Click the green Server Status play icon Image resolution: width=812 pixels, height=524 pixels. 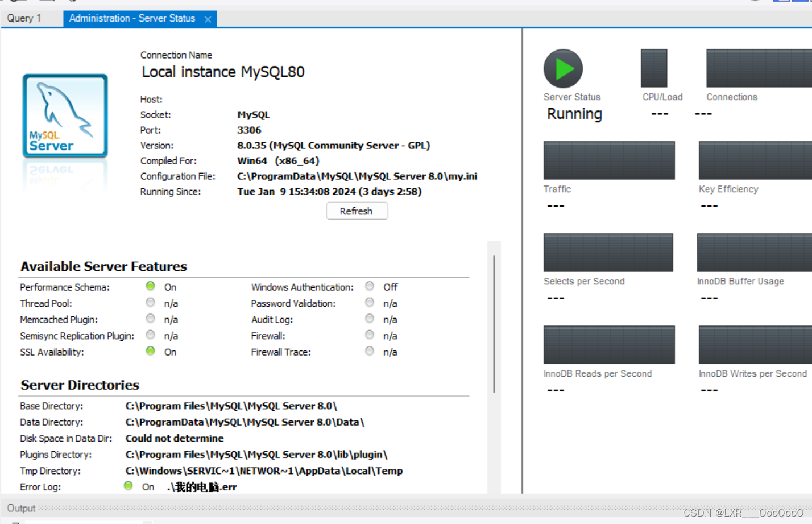click(x=563, y=69)
